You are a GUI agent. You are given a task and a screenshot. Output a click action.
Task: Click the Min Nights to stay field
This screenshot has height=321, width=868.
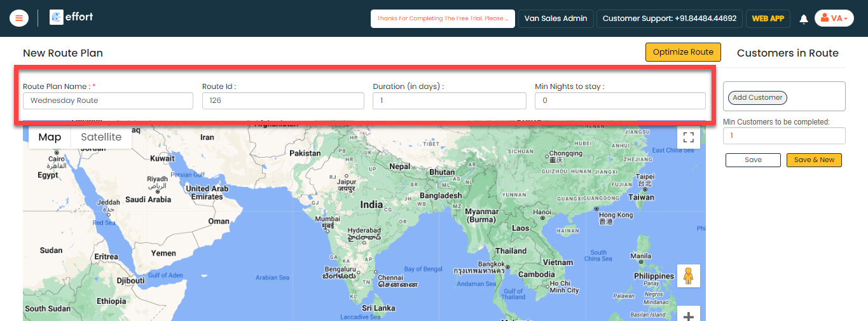(x=620, y=100)
